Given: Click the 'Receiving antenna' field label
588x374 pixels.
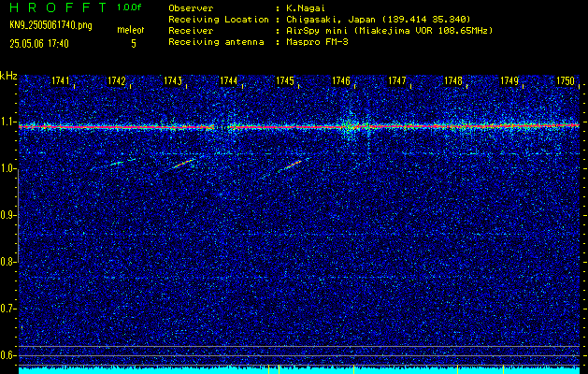Looking at the screenshot, I should [216, 42].
